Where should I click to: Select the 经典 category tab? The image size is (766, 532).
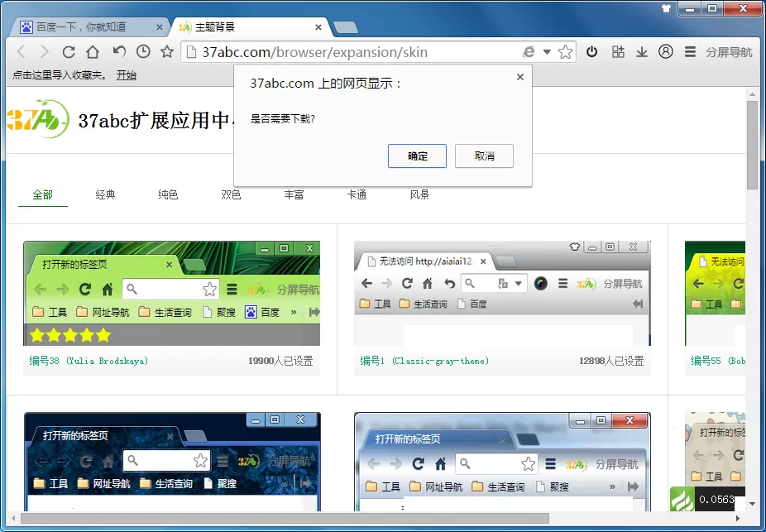105,194
